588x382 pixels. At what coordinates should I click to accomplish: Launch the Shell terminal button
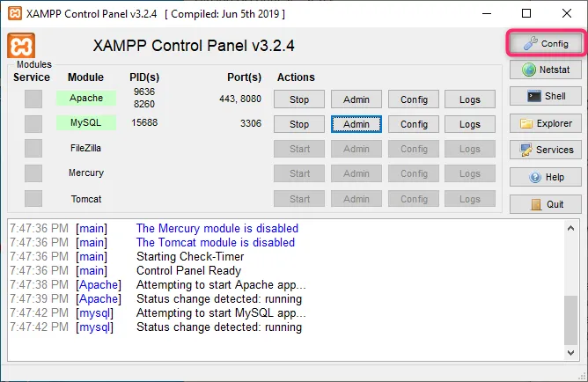[x=546, y=96]
